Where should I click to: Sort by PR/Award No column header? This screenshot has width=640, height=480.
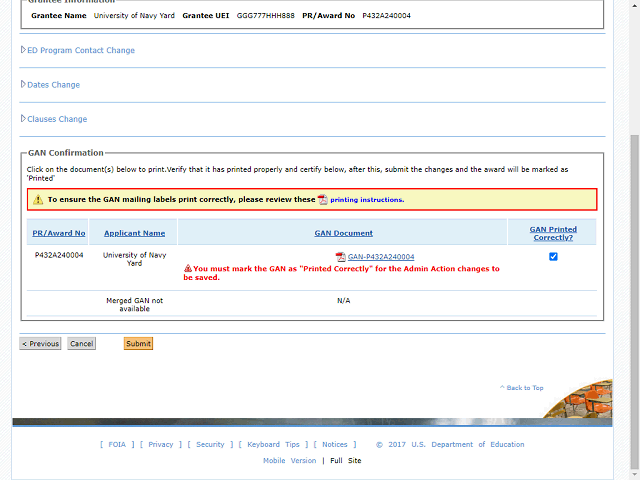(x=59, y=233)
